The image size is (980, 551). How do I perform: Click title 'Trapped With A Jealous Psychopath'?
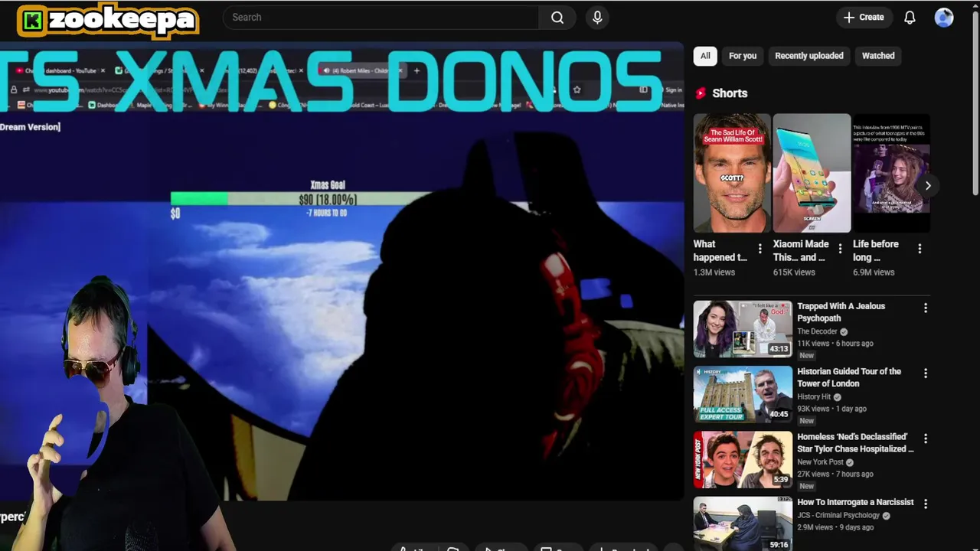coord(841,312)
